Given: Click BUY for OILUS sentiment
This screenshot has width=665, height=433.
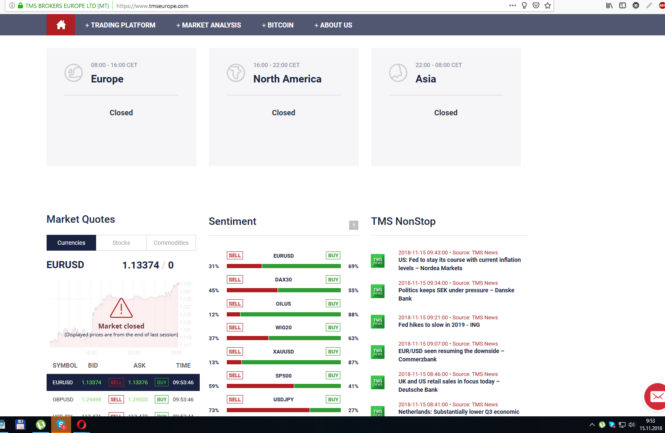Looking at the screenshot, I should pos(333,304).
